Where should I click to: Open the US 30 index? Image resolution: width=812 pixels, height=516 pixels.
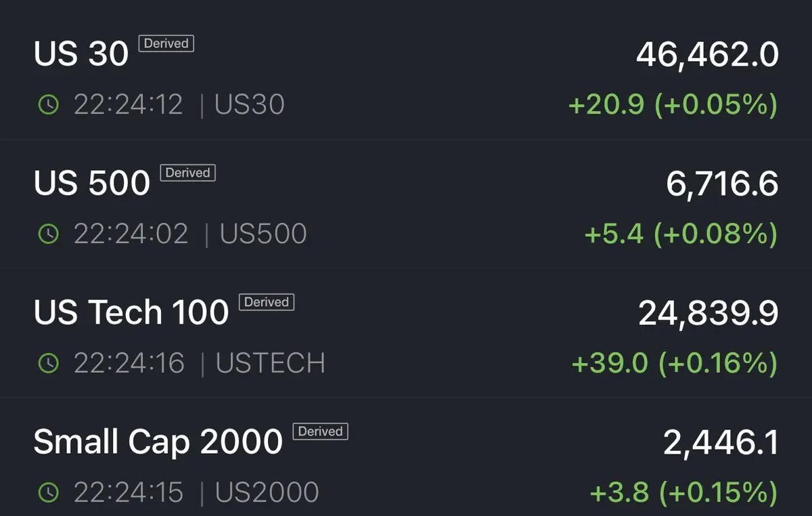81,54
